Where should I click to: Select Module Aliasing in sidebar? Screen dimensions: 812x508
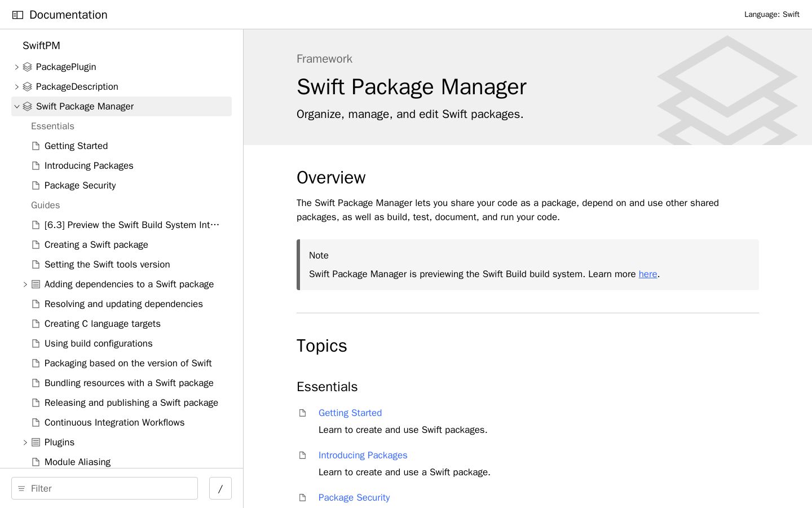[77, 462]
